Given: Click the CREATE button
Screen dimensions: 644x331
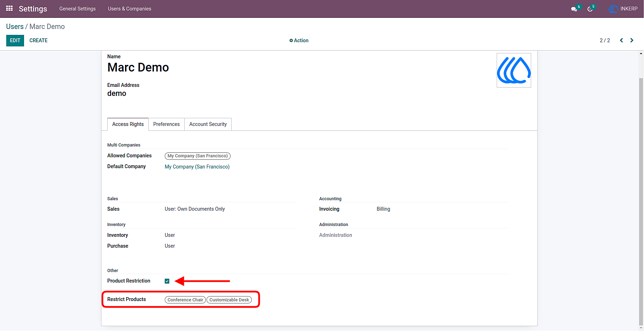Looking at the screenshot, I should tap(38, 40).
